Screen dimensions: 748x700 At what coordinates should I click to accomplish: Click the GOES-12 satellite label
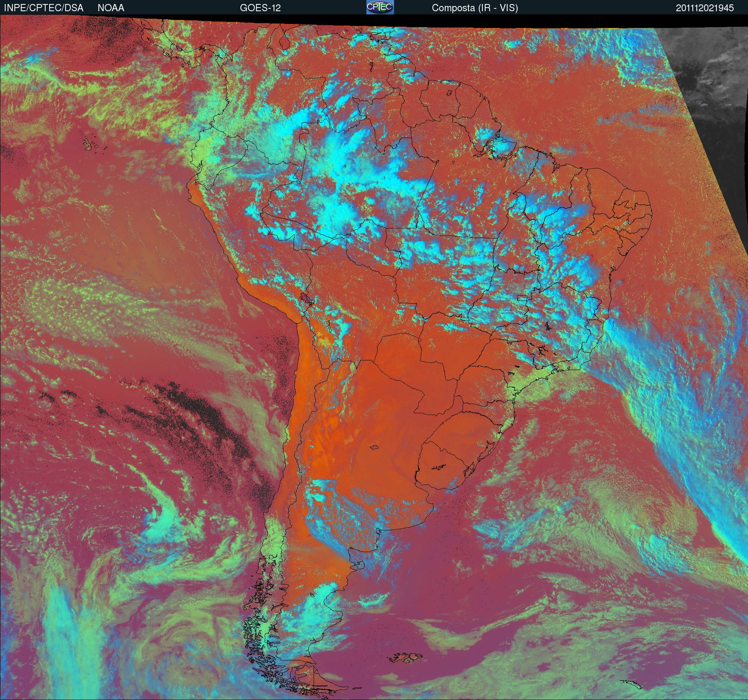pos(260,8)
